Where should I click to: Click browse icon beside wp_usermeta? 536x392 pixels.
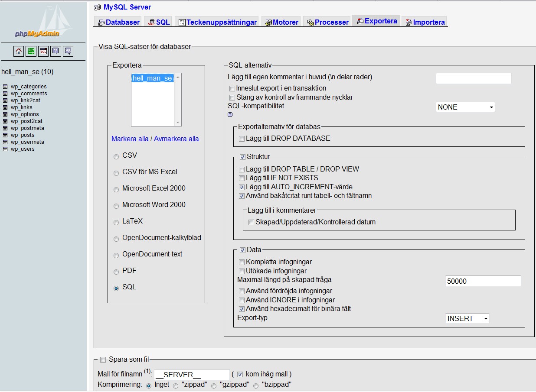point(5,142)
